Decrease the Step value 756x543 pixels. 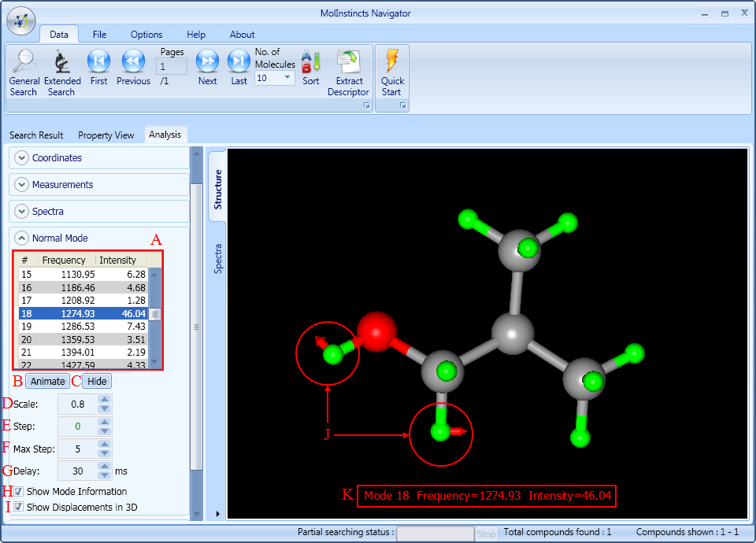[105, 431]
